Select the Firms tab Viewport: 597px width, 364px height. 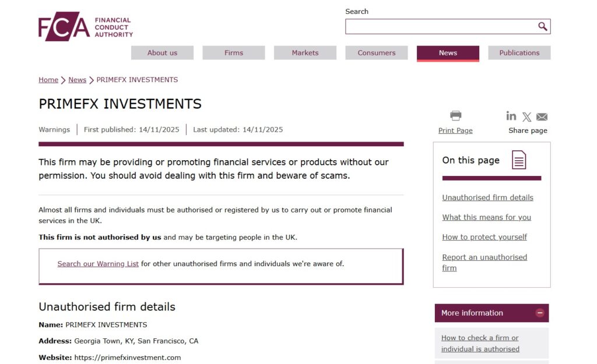point(233,52)
